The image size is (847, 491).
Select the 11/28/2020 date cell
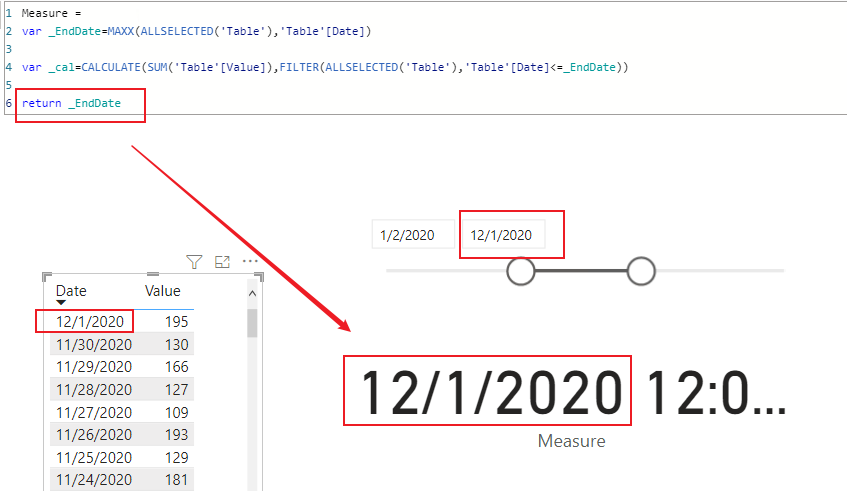(x=94, y=389)
